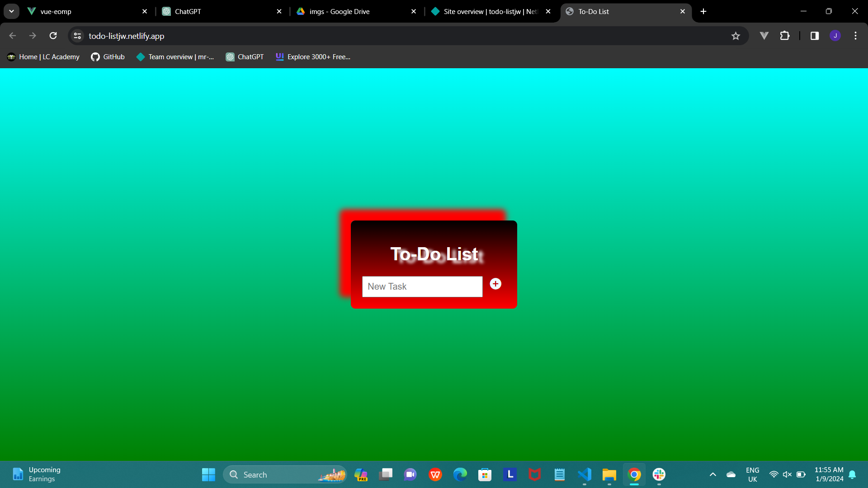Click the red plus add-task icon
The width and height of the screenshot is (868, 488).
[495, 284]
